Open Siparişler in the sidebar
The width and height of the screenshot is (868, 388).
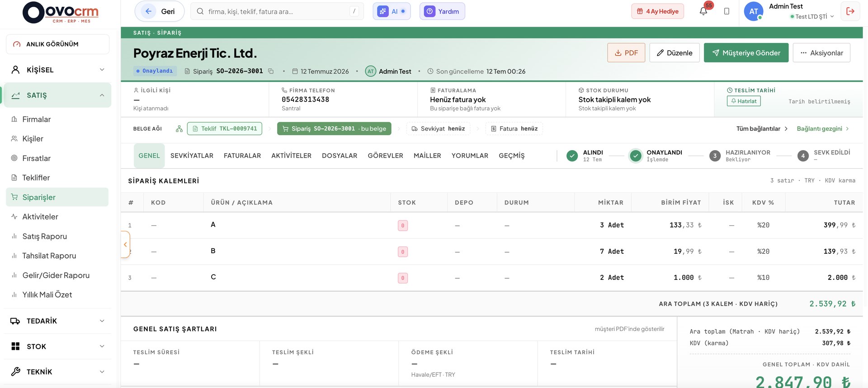(x=57, y=197)
